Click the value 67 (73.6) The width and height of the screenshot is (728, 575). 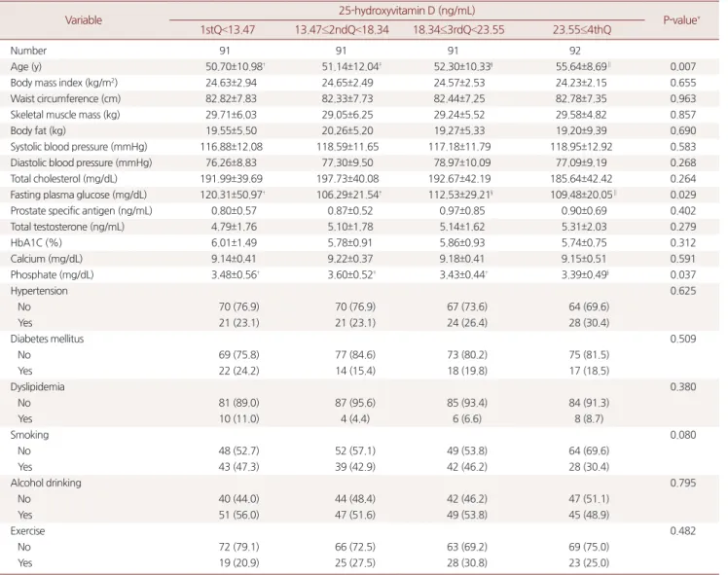click(467, 306)
